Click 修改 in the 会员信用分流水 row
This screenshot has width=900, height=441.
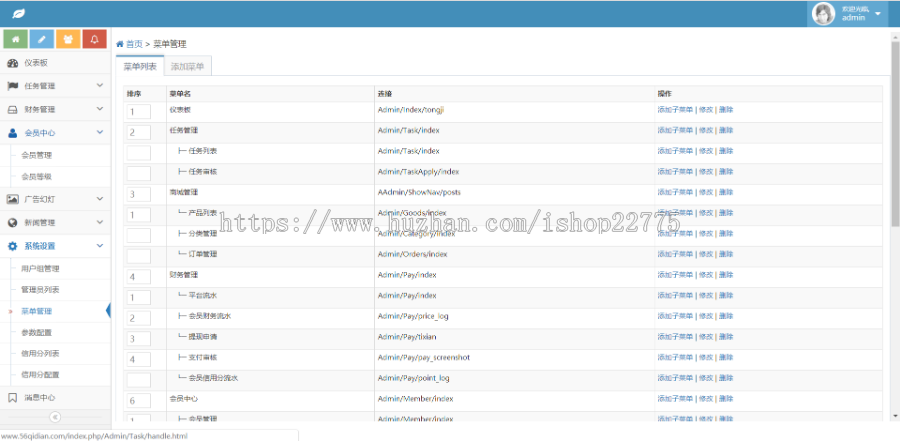pos(705,378)
